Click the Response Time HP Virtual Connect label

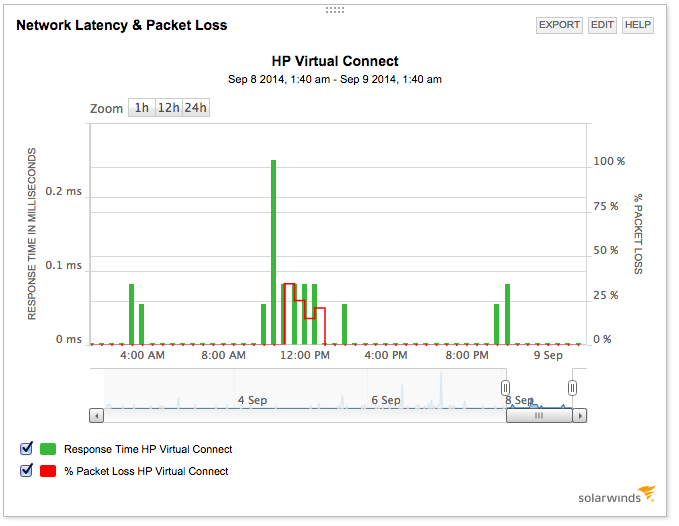pos(148,449)
